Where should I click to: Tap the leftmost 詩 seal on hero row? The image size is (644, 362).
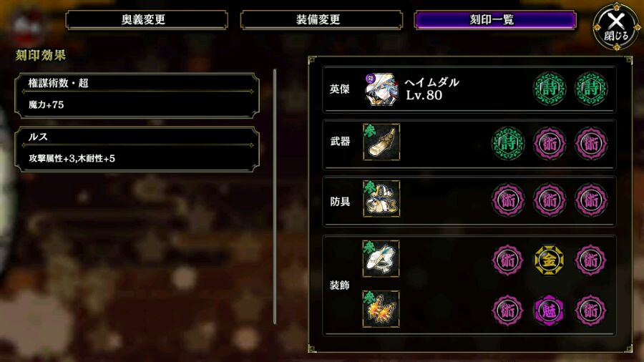tap(550, 89)
